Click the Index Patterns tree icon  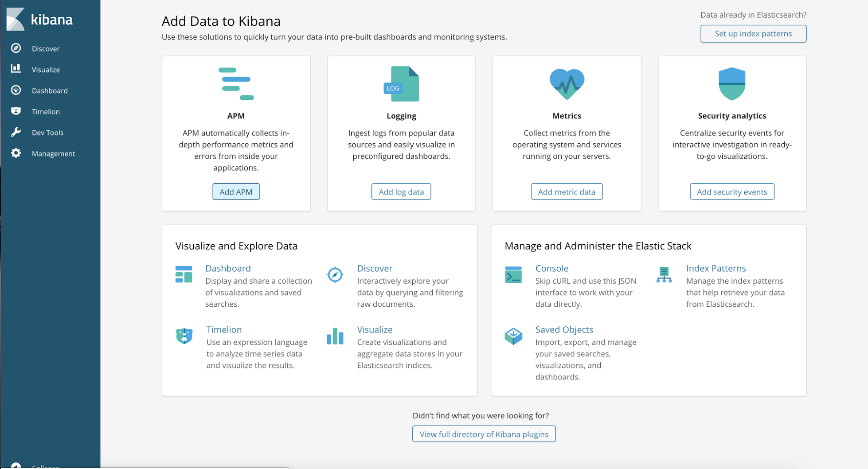click(664, 275)
